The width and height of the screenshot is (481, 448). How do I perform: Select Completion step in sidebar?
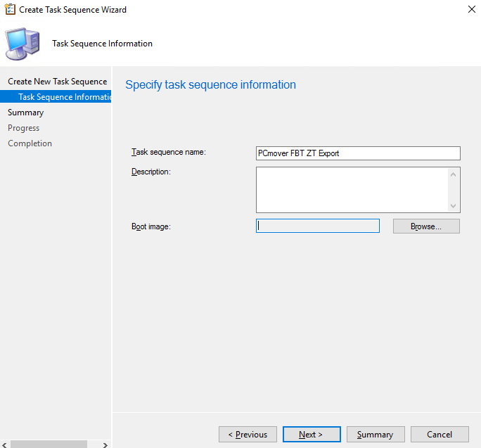click(30, 143)
